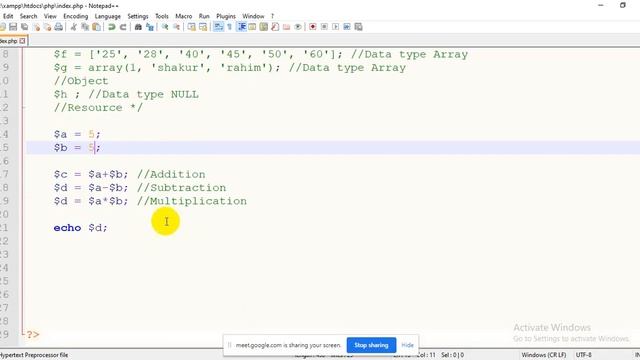This screenshot has height=360, width=640.
Task: Click the '//Multiplication' comment line
Action: [x=192, y=201]
